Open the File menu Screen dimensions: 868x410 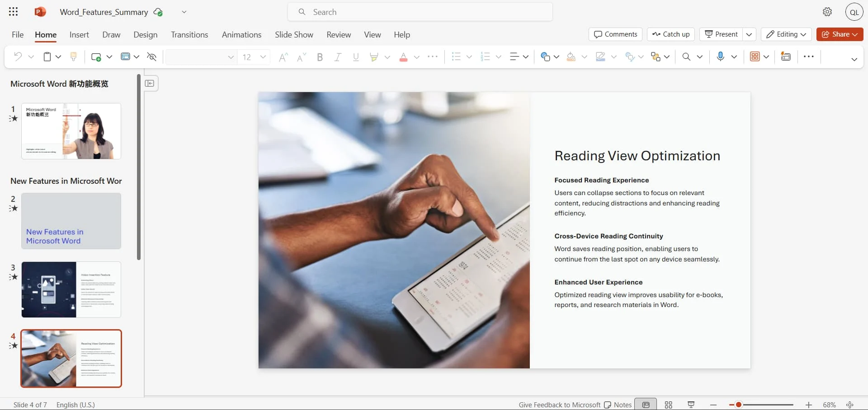coord(18,35)
